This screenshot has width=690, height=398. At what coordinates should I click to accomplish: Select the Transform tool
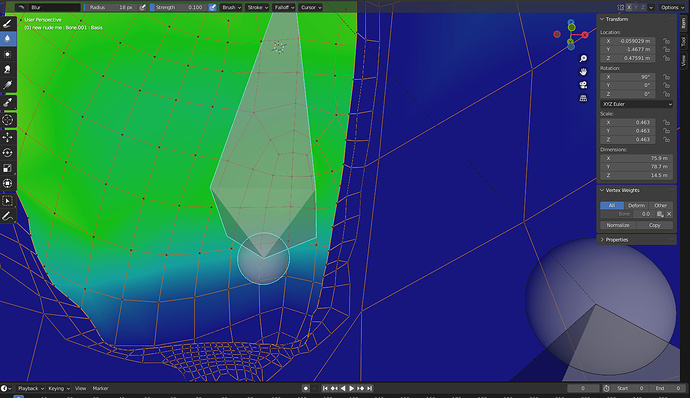pos(7,184)
